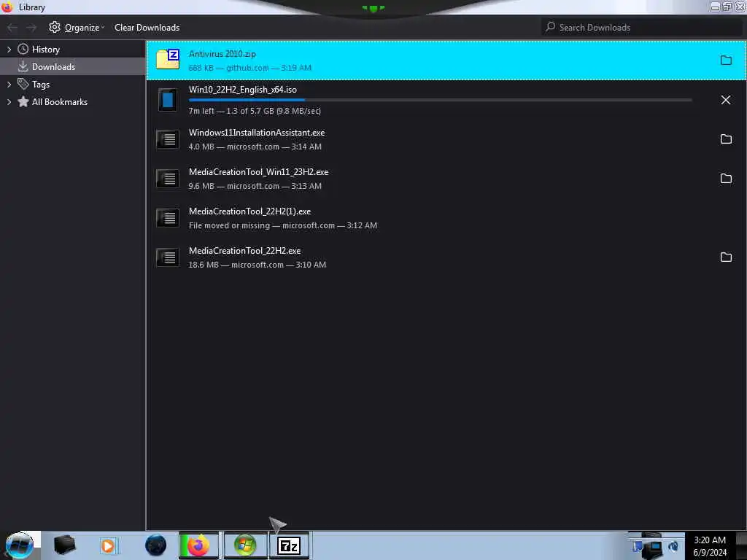
Task: Open the media player taskbar icon
Action: click(x=108, y=545)
